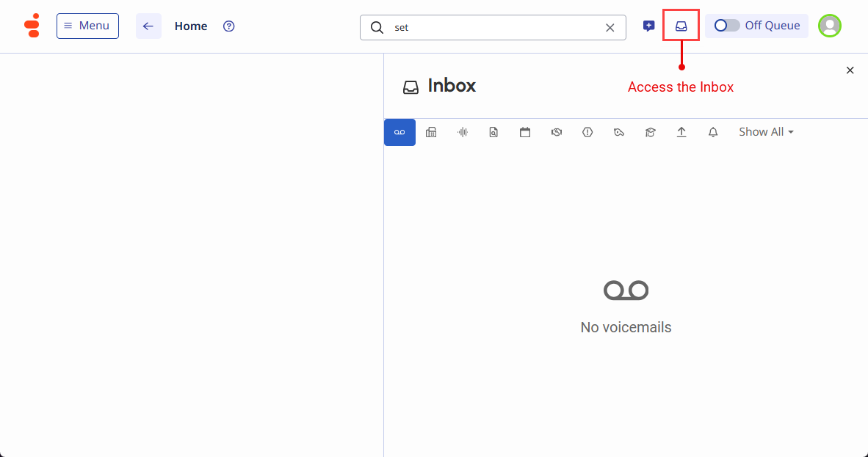This screenshot has height=457, width=868.
Task: Click the back arrow button
Action: point(148,26)
